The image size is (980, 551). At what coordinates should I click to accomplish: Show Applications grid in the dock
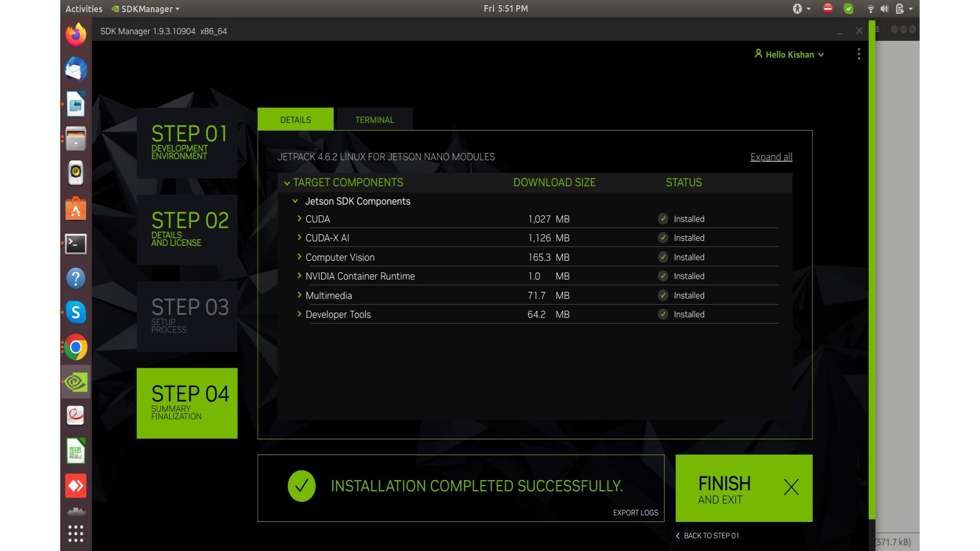(76, 534)
